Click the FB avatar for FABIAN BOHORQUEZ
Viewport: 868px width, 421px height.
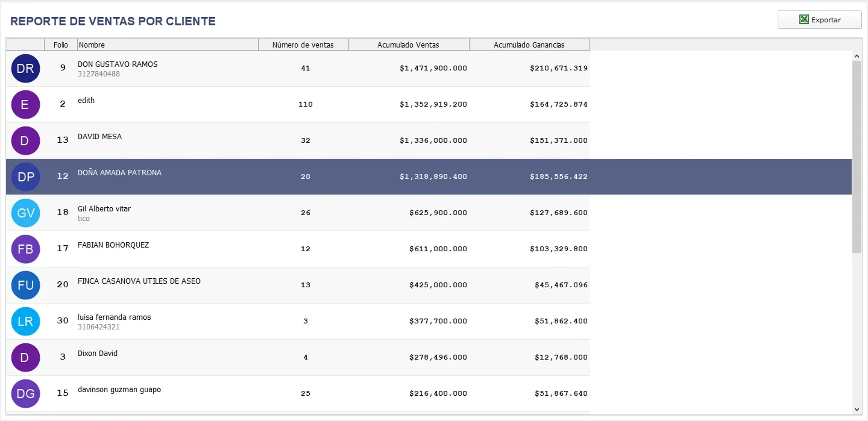click(25, 249)
